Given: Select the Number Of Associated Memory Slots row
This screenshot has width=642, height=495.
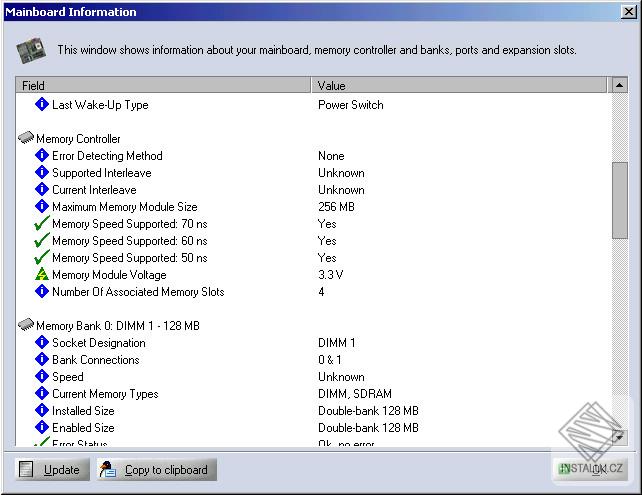Looking at the screenshot, I should tap(314, 292).
